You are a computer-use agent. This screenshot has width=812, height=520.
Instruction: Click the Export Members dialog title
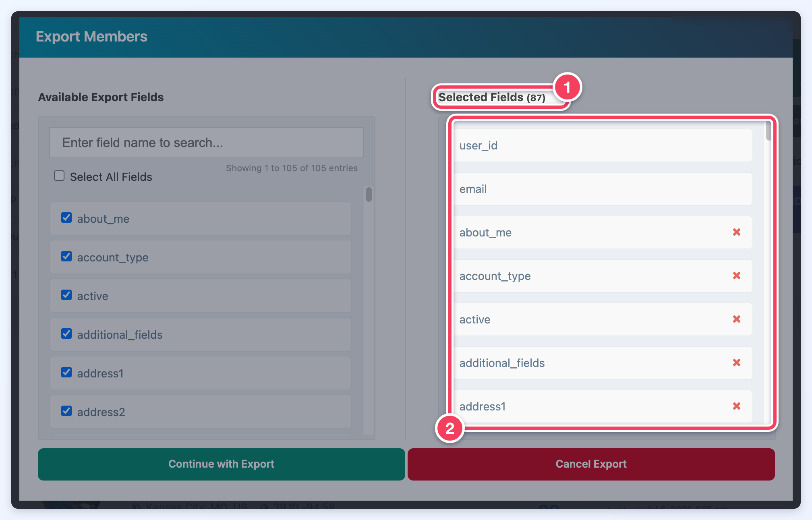coord(91,37)
